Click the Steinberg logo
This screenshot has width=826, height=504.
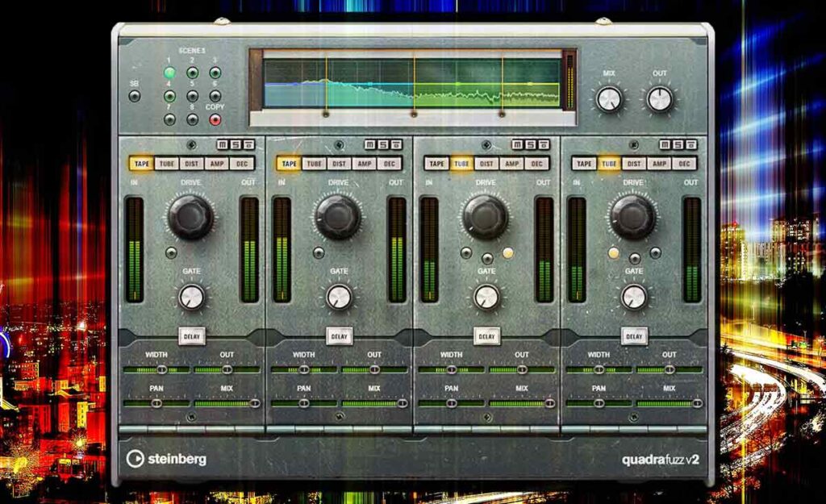click(x=166, y=459)
